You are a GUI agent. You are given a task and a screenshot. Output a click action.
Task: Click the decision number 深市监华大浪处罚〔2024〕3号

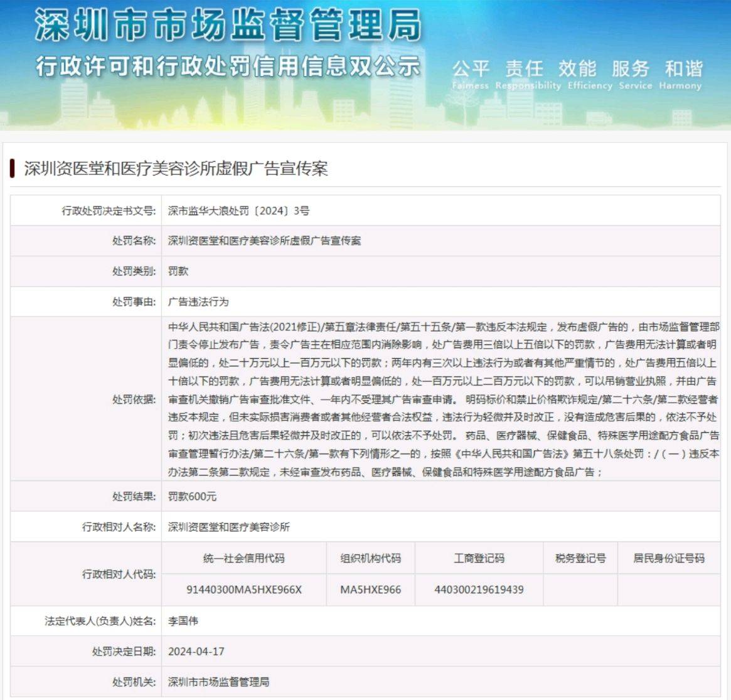pyautogui.click(x=238, y=211)
